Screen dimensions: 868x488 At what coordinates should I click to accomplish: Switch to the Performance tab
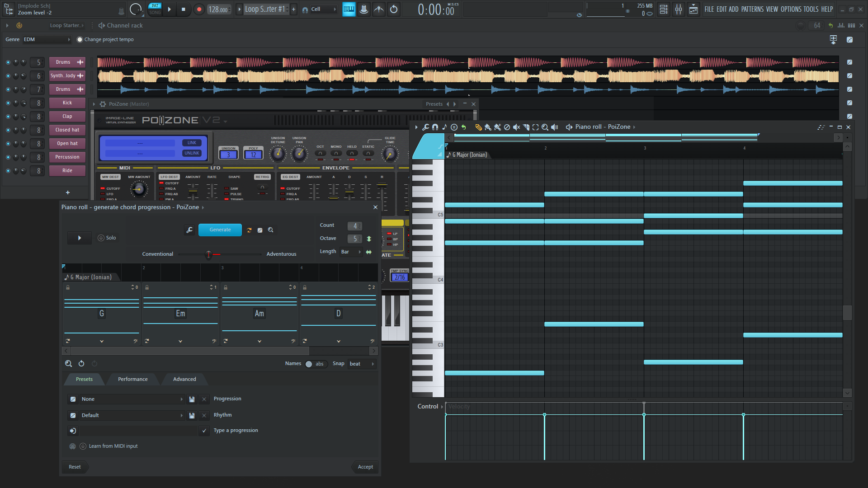tap(132, 379)
